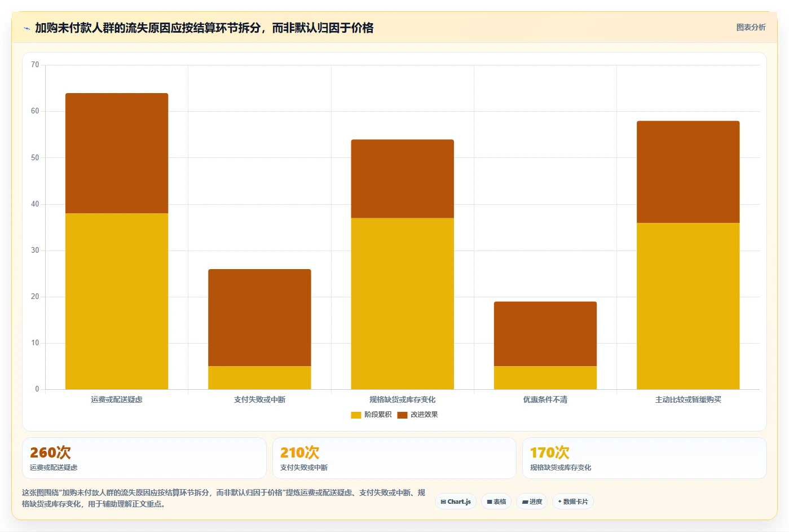This screenshot has height=532, width=789.
Task: Click the x-axis label 支付失败或中断
Action: (x=259, y=399)
